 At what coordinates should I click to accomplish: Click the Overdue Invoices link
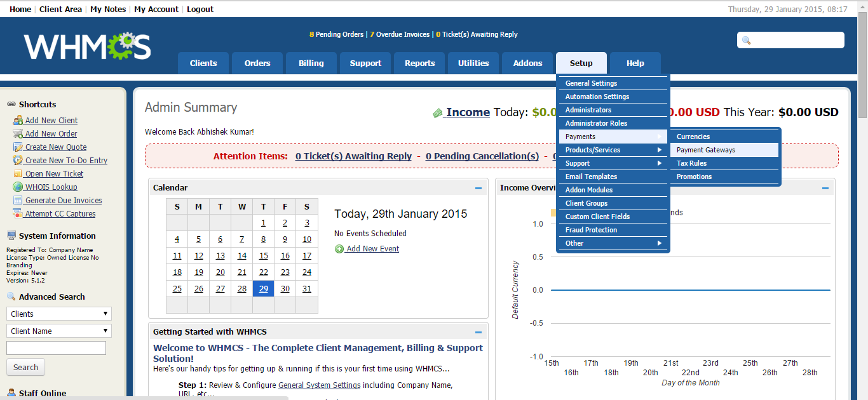click(x=400, y=34)
